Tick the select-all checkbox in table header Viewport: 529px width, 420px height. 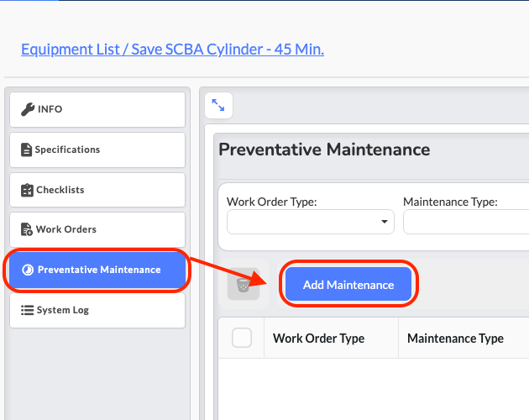pyautogui.click(x=242, y=338)
